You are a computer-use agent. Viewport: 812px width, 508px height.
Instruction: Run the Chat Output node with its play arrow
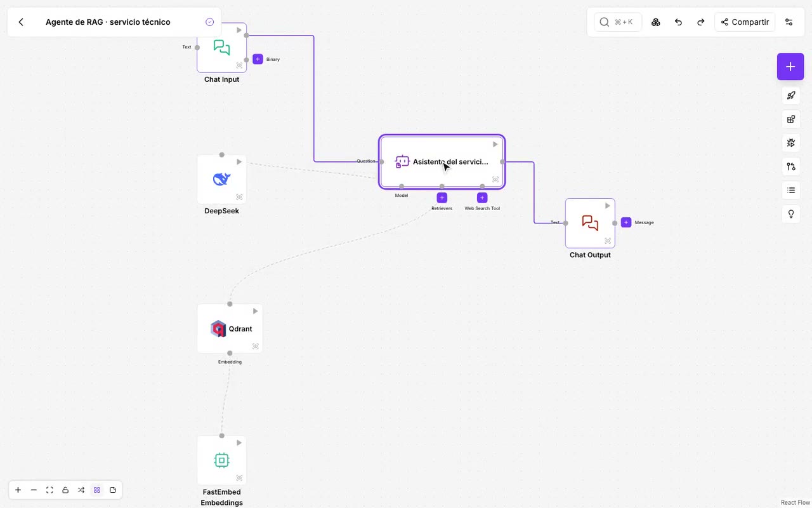pyautogui.click(x=608, y=206)
